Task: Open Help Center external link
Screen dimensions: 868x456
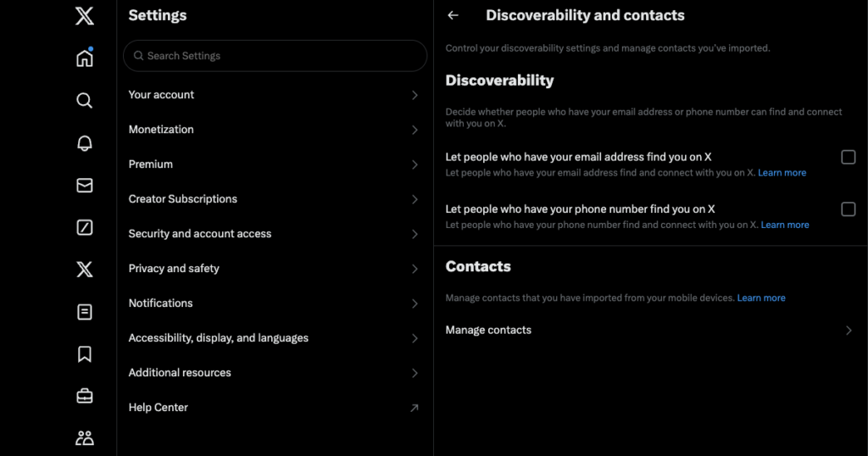Action: click(275, 408)
